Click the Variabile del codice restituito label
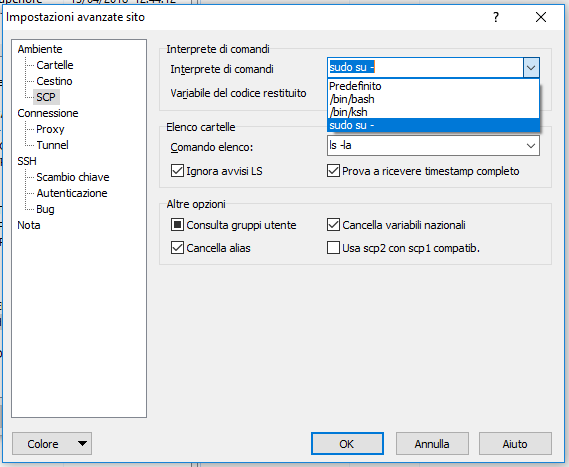Screen dimensions: 569x467 click(x=238, y=93)
